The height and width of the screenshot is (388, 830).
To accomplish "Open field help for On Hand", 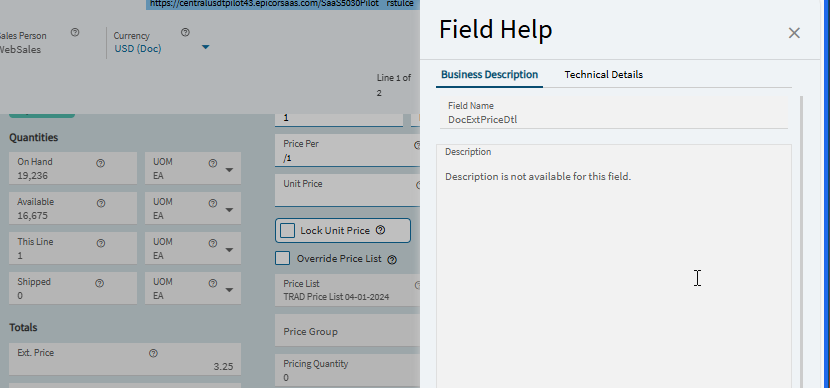I will (101, 164).
